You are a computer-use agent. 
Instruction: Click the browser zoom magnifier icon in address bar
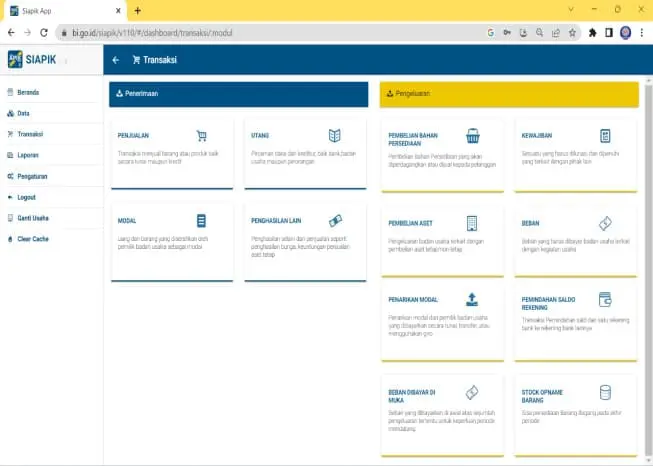(x=539, y=32)
